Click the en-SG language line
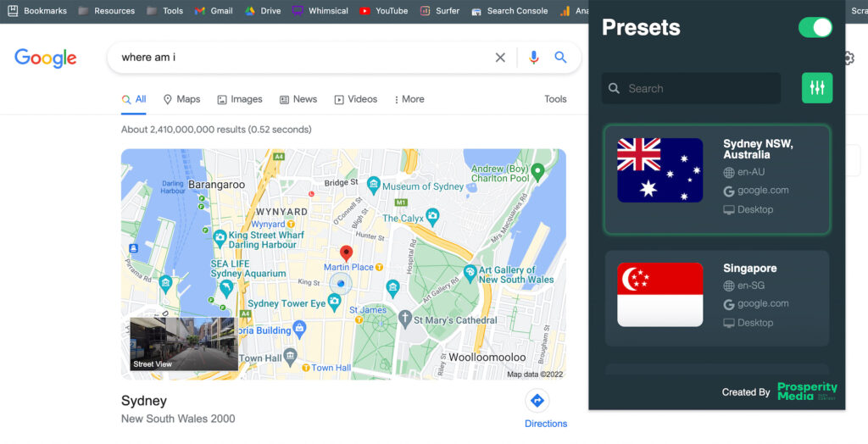Screen dimensions: 868x444 744,286
